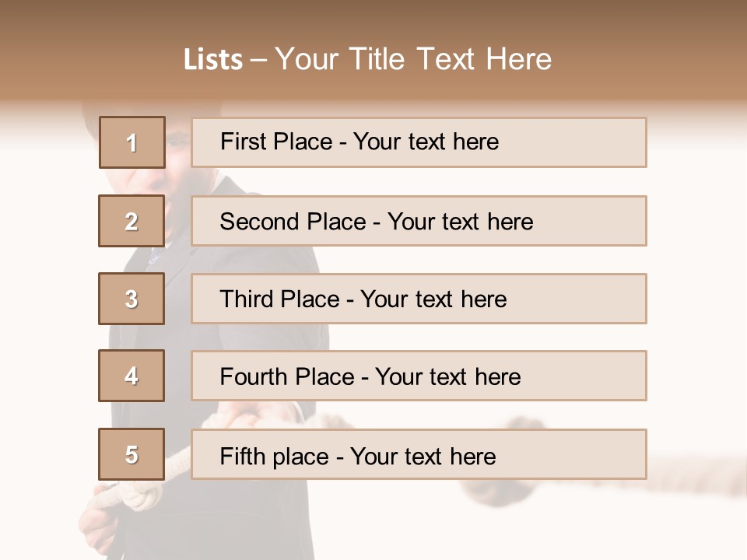Click the number 3 list marker
This screenshot has width=747, height=560.
click(x=132, y=299)
